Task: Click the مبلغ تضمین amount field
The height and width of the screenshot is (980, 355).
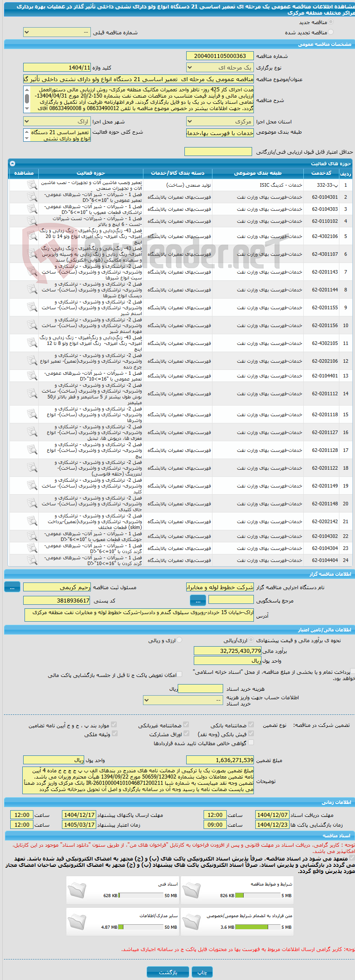Action: [x=220, y=760]
